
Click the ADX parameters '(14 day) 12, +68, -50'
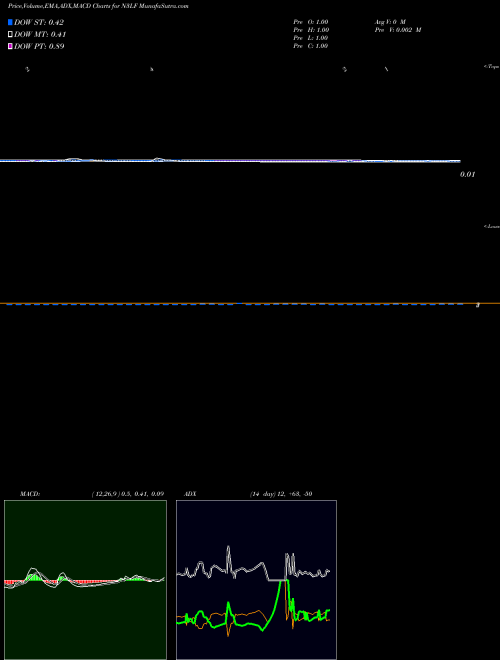pyautogui.click(x=281, y=494)
